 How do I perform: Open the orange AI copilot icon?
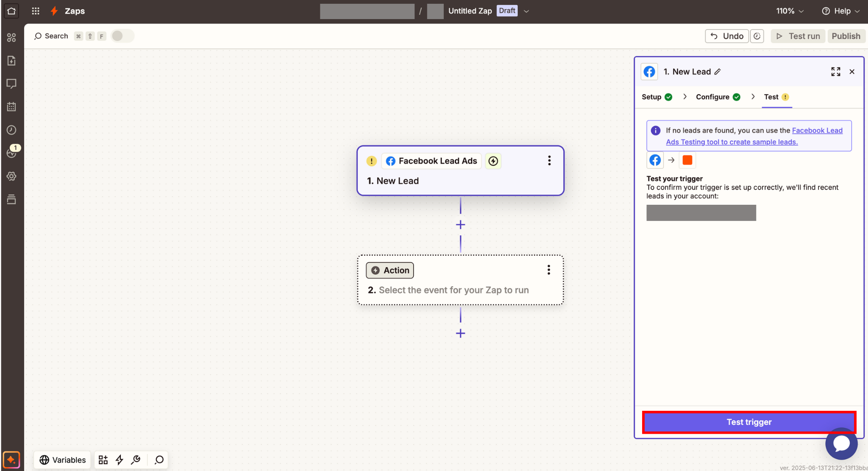pyautogui.click(x=11, y=460)
